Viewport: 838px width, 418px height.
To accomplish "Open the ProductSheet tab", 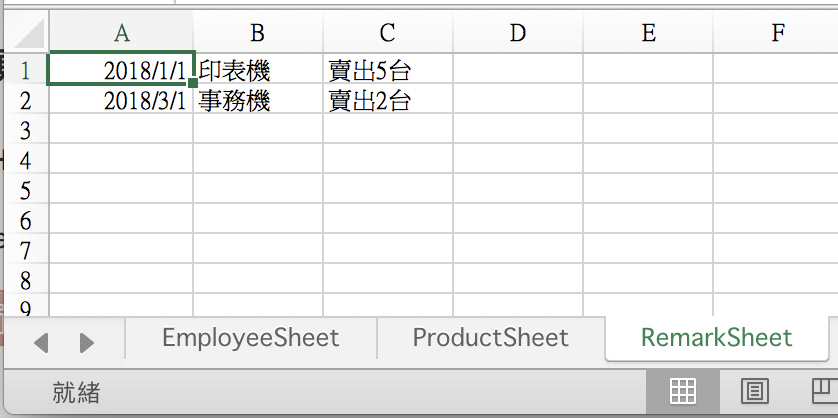I will click(x=491, y=338).
